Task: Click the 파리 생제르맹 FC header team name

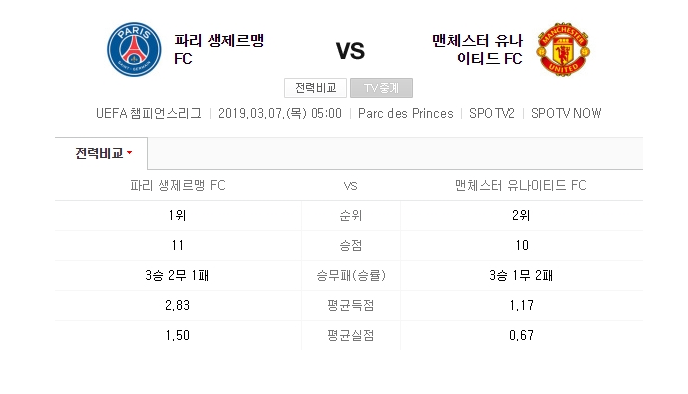Action: pyautogui.click(x=219, y=49)
